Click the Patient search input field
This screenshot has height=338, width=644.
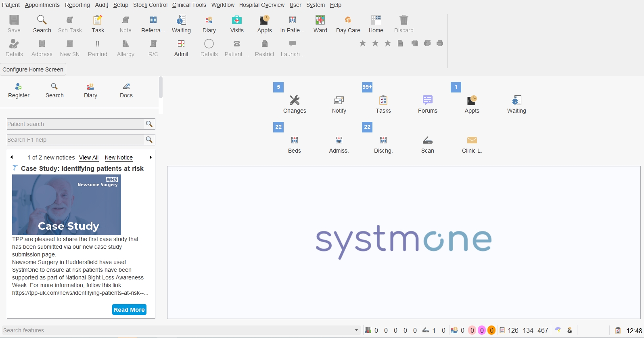coord(75,124)
